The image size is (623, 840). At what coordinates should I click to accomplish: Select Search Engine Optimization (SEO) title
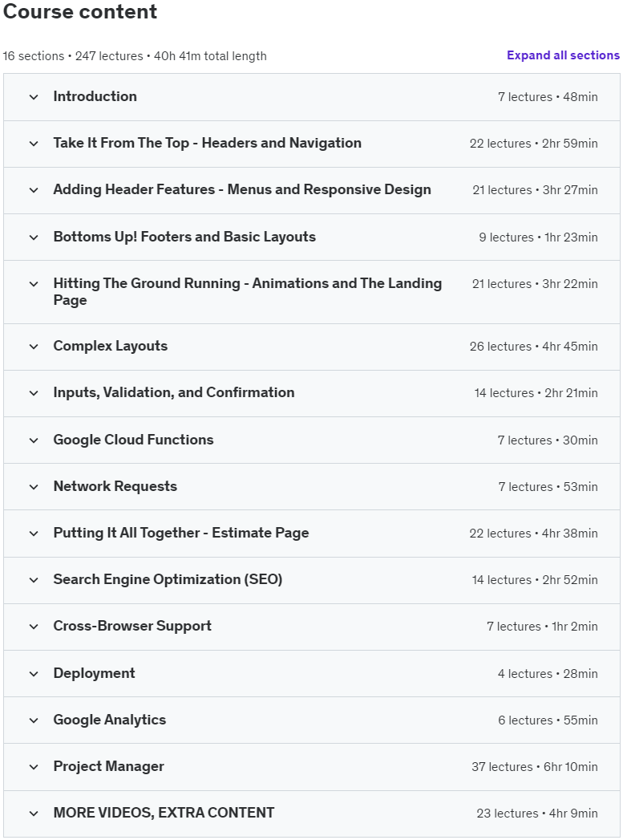[x=168, y=579]
